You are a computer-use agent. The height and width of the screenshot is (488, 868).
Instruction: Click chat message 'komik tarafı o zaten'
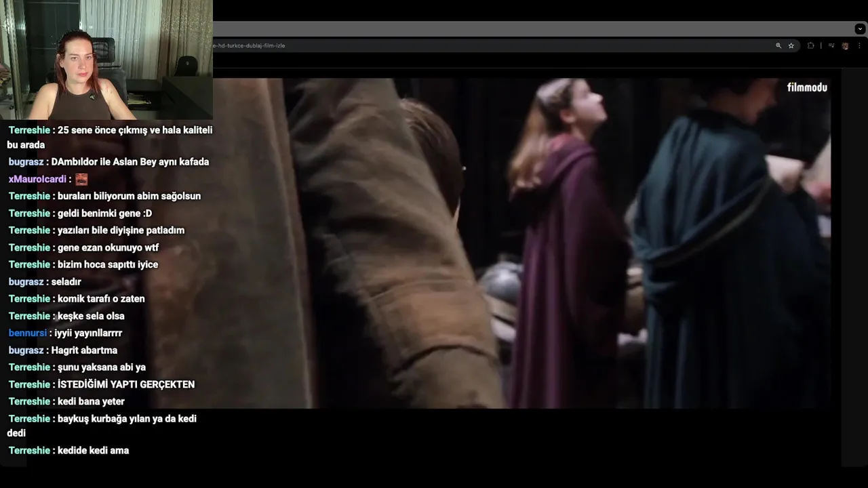pos(101,298)
